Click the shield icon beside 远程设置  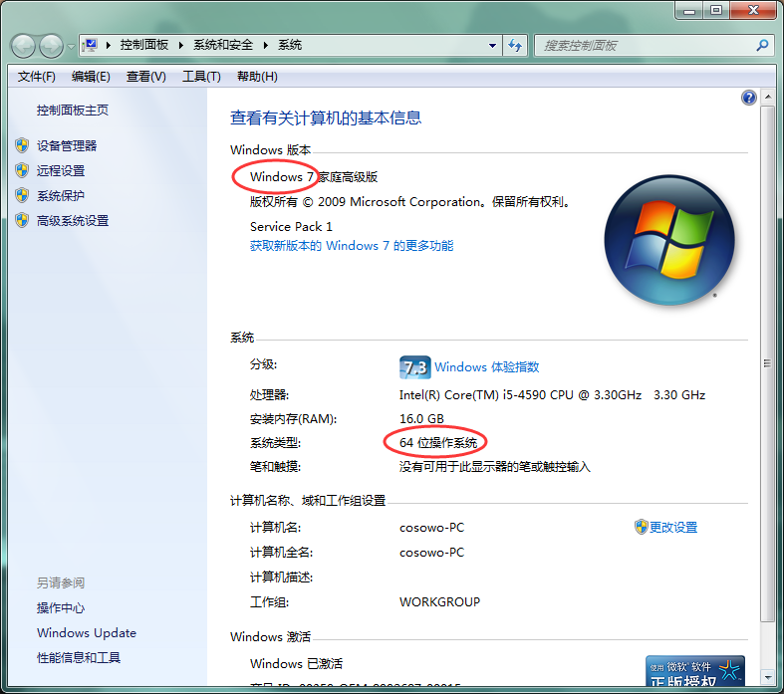point(22,170)
